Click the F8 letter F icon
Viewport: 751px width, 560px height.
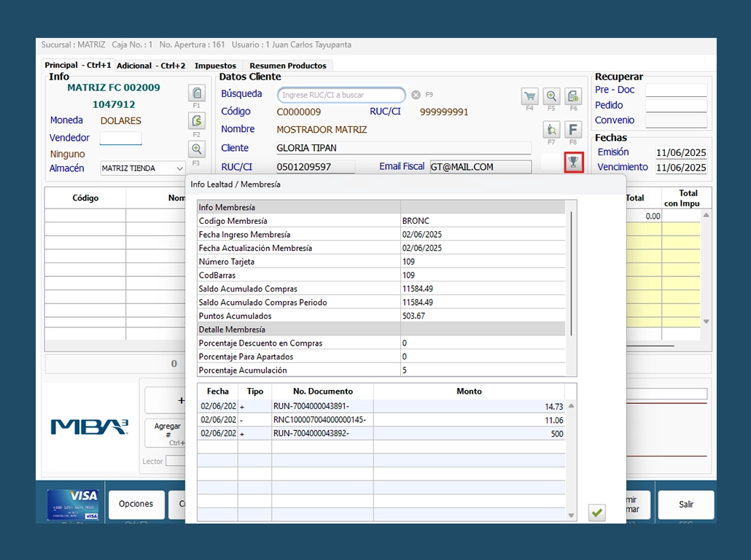tap(573, 130)
